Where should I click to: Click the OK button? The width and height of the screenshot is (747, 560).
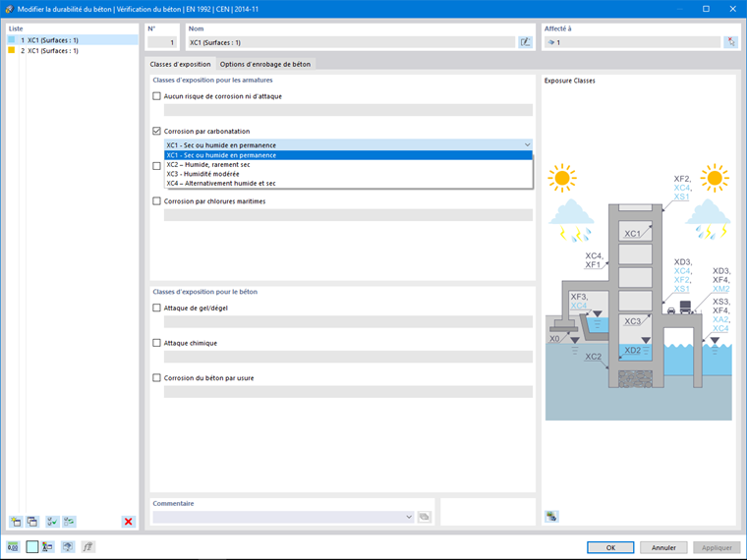tap(610, 547)
